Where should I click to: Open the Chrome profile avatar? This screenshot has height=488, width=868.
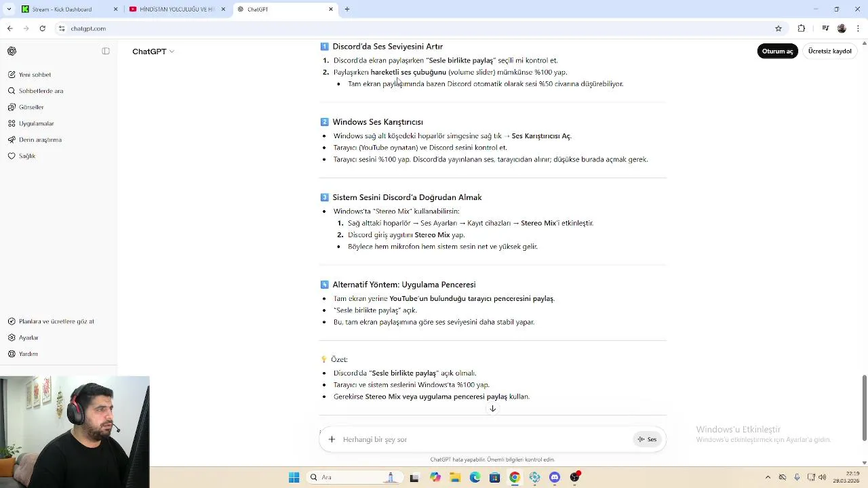tap(842, 28)
